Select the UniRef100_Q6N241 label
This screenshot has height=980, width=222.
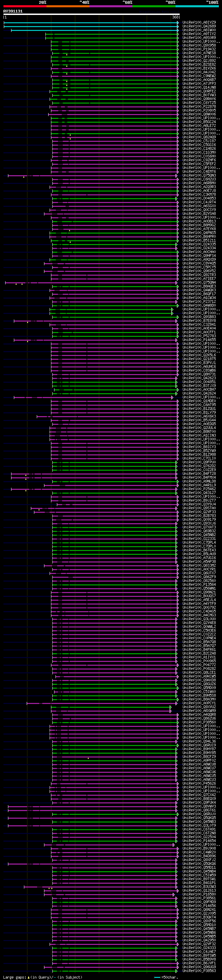click(199, 910)
